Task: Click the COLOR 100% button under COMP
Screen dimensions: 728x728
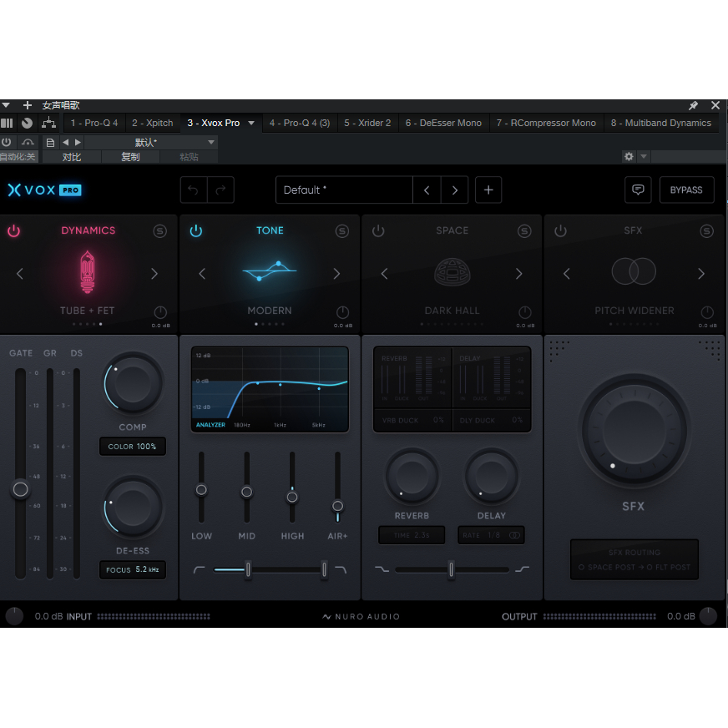Action: click(132, 446)
